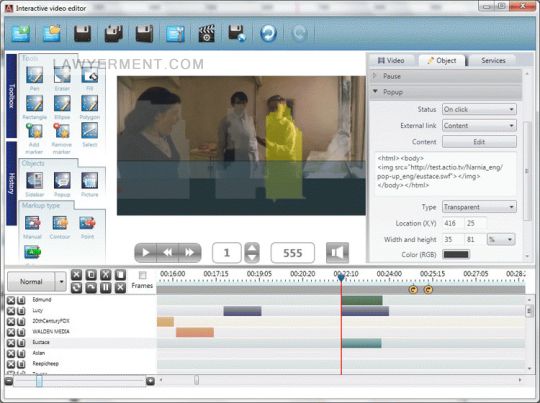Delete the Aslan track with its X icon
540x403 pixels.
coord(11,353)
